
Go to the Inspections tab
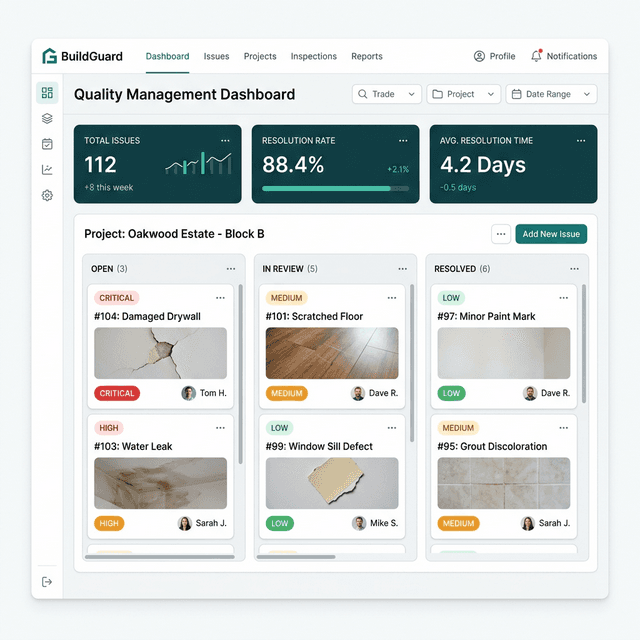(314, 56)
